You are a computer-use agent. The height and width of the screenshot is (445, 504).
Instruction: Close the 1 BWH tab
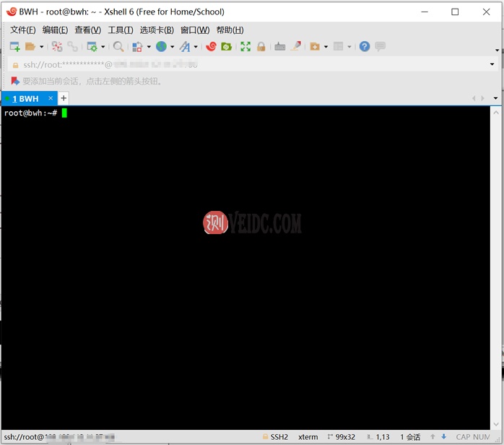[x=51, y=98]
